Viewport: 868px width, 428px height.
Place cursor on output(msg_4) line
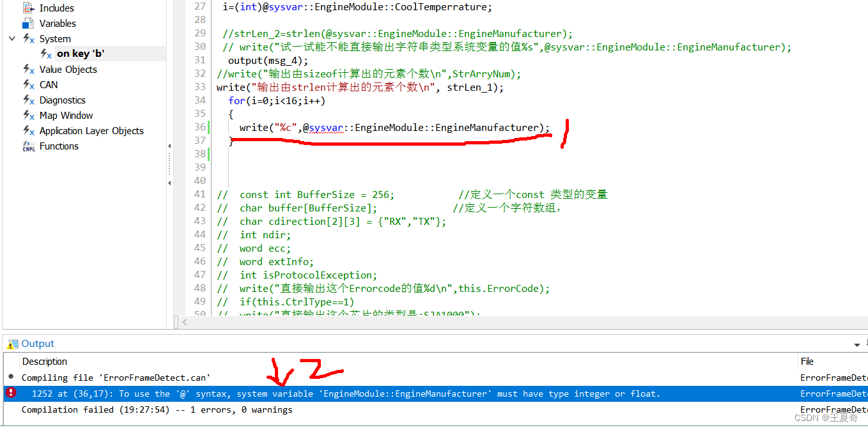268,61
